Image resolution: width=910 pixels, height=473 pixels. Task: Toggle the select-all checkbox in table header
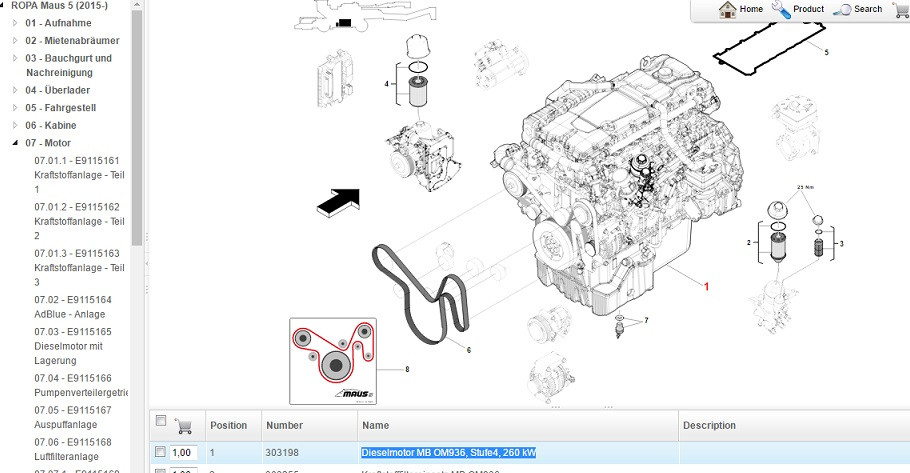click(x=161, y=421)
